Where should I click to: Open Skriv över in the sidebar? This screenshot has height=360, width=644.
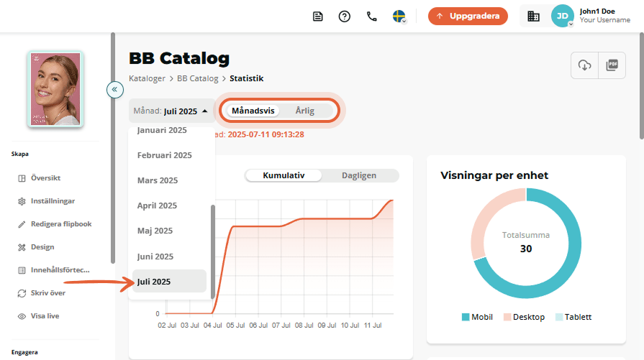[x=47, y=292]
